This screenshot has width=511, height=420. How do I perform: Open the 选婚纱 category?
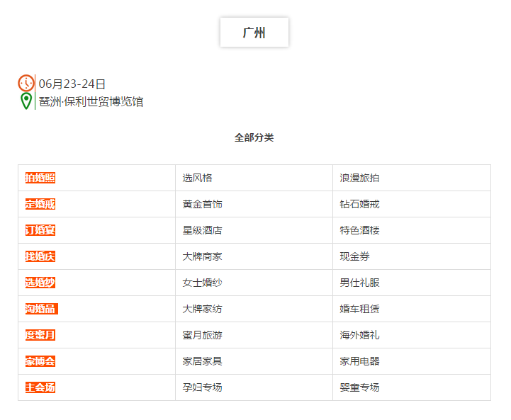coord(40,283)
